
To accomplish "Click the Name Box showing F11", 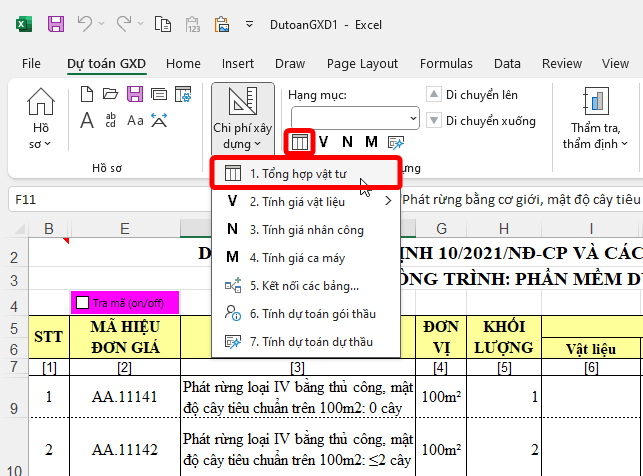I will 60,199.
